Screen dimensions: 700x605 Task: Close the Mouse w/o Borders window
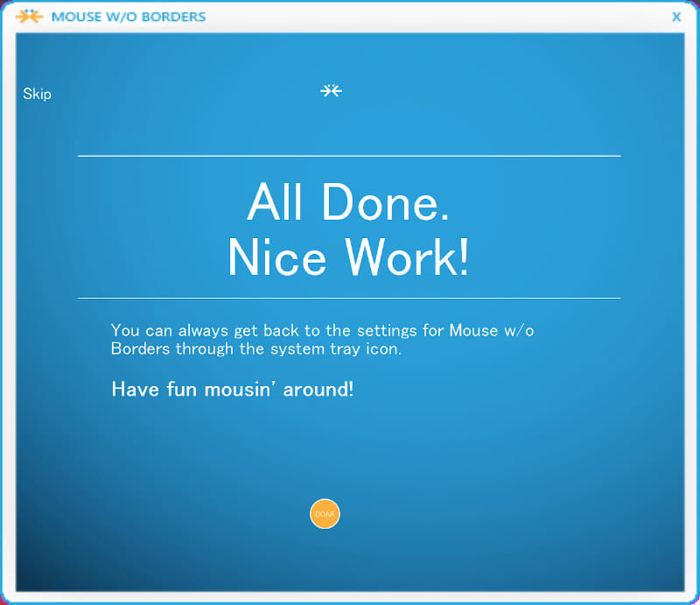pos(676,17)
